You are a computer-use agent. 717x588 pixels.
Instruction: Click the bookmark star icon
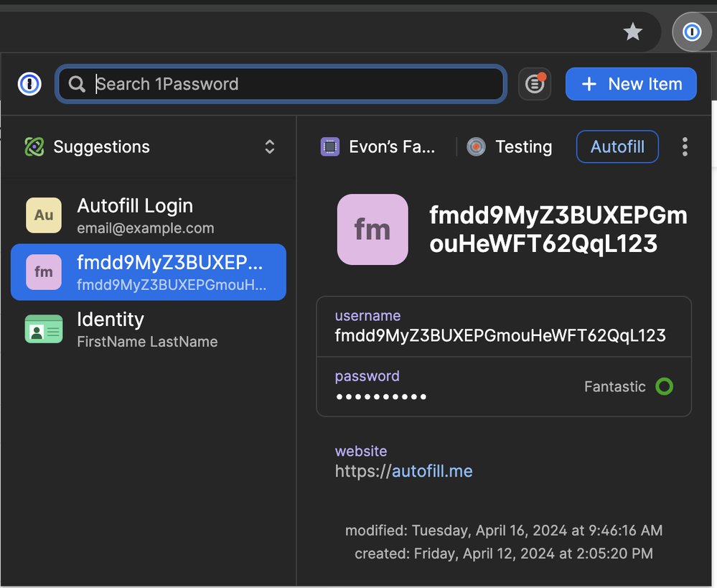pyautogui.click(x=633, y=32)
